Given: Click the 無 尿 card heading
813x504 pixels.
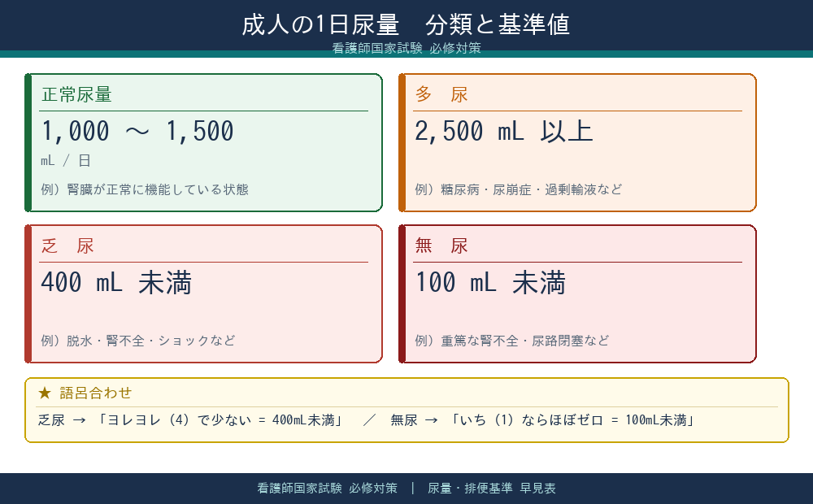Looking at the screenshot, I should tap(441, 245).
